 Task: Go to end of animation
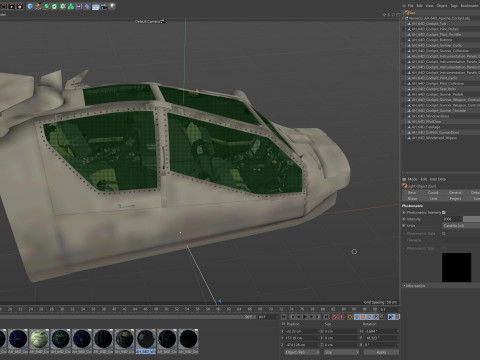[x=326, y=317]
